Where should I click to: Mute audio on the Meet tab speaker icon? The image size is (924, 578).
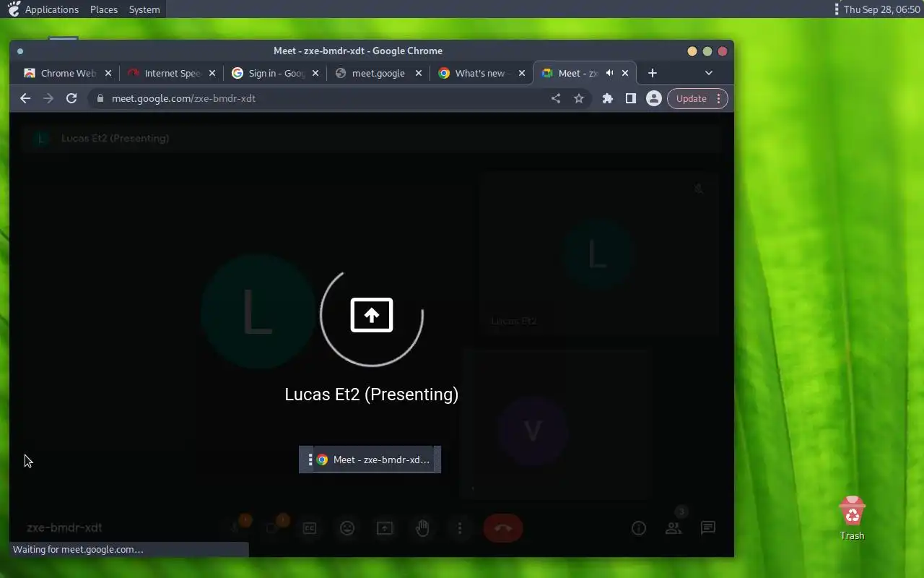click(610, 73)
